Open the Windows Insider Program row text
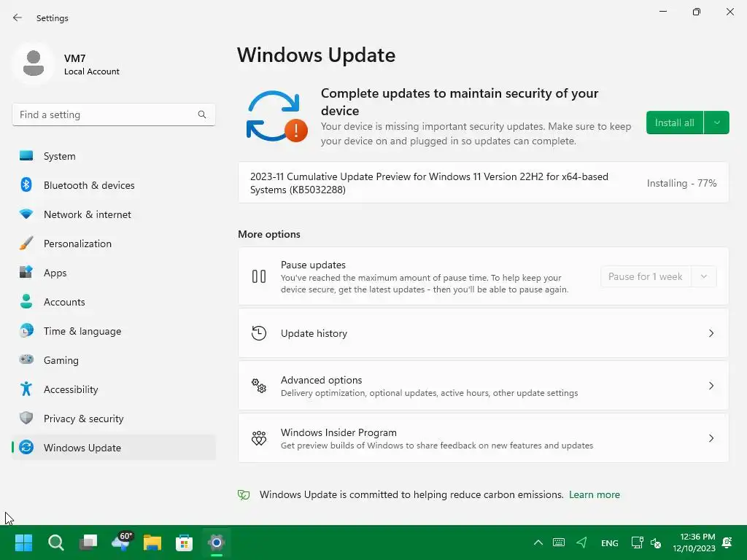Viewport: 747px width, 560px height. (x=437, y=438)
